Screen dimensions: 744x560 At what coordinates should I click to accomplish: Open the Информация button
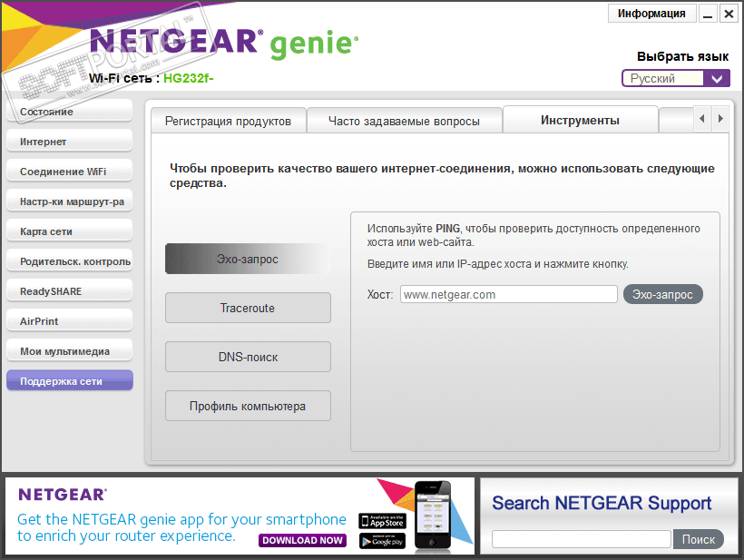tap(651, 14)
